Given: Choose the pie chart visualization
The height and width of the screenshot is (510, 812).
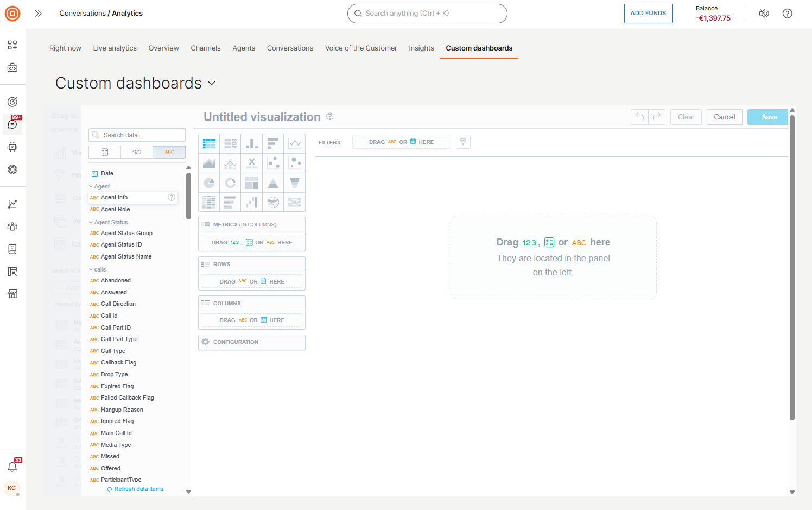Looking at the screenshot, I should (x=209, y=182).
